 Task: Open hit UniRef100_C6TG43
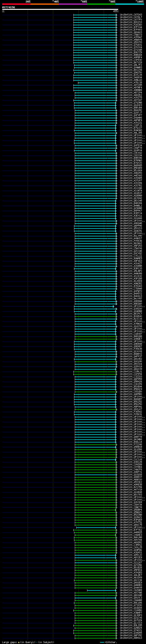pos(131,15)
